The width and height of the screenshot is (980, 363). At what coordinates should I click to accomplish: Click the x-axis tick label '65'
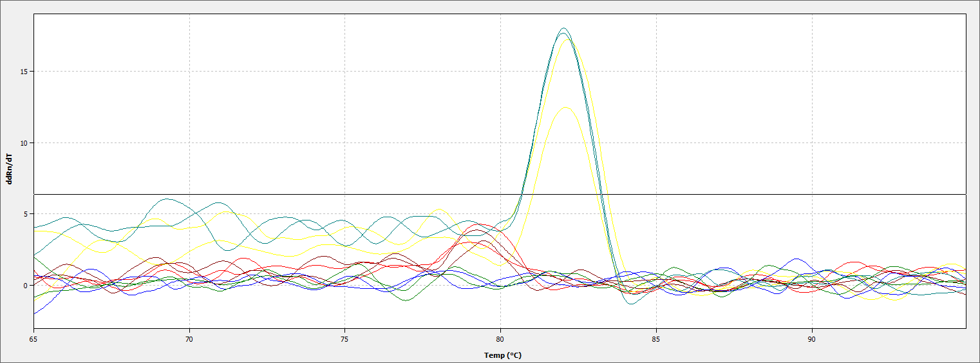click(33, 338)
